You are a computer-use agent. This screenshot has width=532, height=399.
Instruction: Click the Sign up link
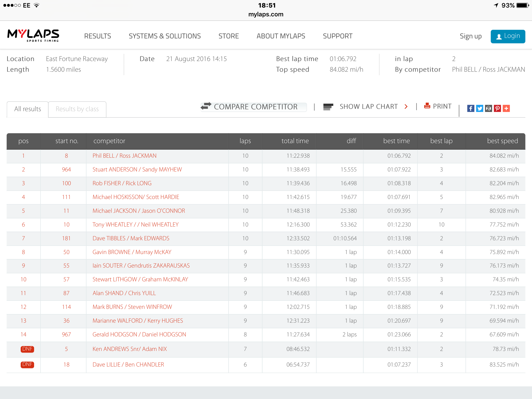471,36
